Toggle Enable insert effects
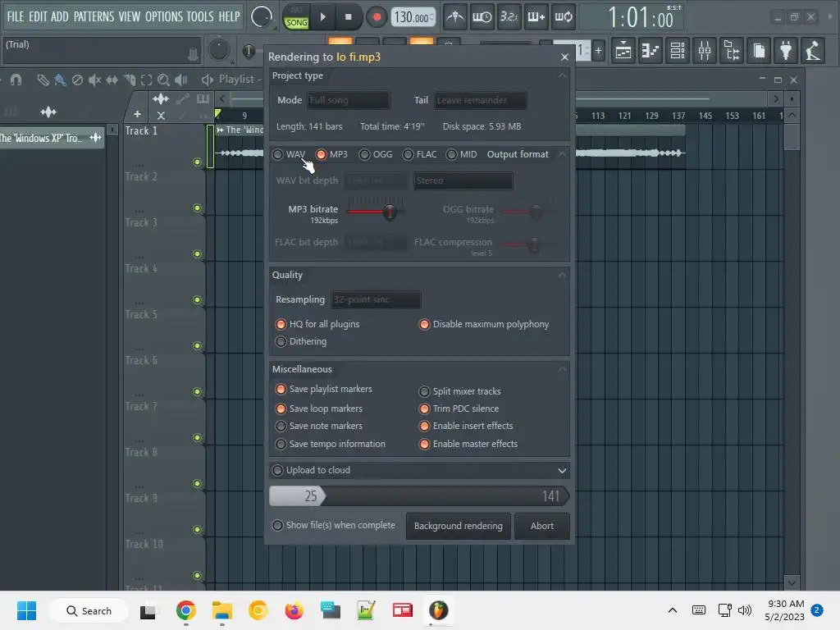Viewport: 840px width, 630px height. click(424, 426)
